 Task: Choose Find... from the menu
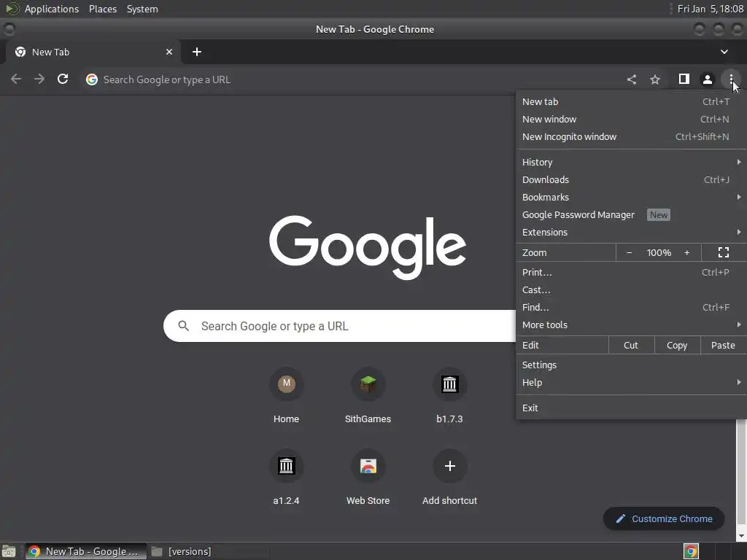click(x=631, y=308)
